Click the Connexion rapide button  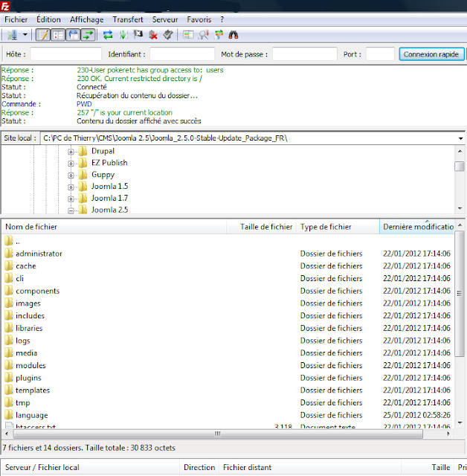(x=431, y=54)
